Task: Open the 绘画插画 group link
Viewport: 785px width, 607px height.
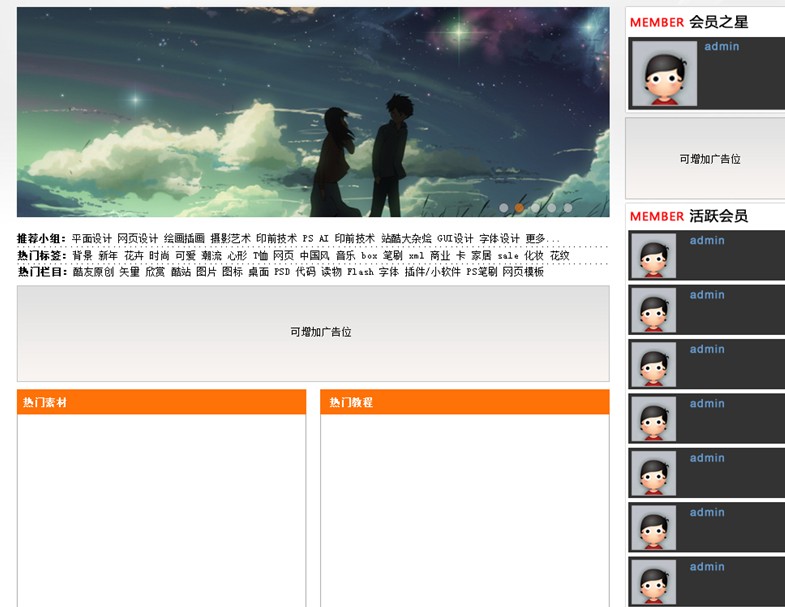Action: tap(184, 238)
